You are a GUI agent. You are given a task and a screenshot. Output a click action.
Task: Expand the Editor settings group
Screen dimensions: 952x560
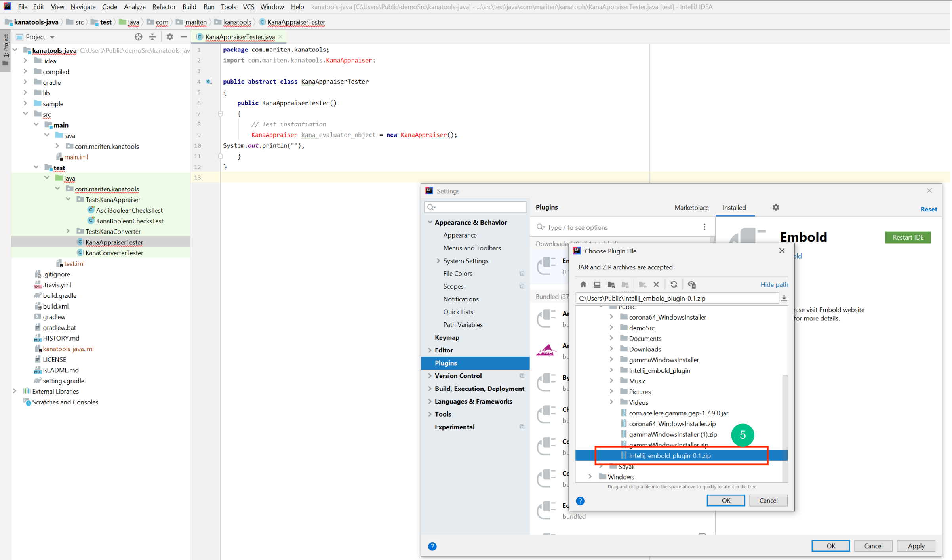(x=430, y=350)
